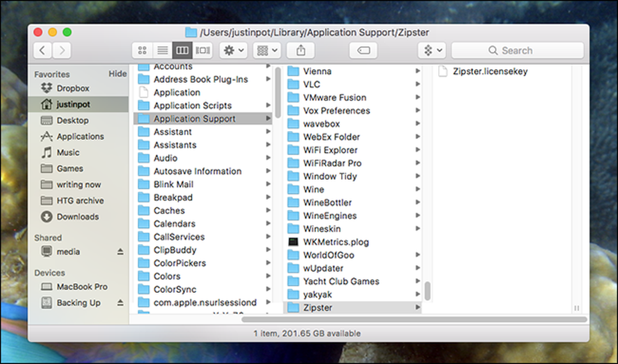Click the horizontal scrollbar at the bottom
Screen dimensions: 618x364
414,320
